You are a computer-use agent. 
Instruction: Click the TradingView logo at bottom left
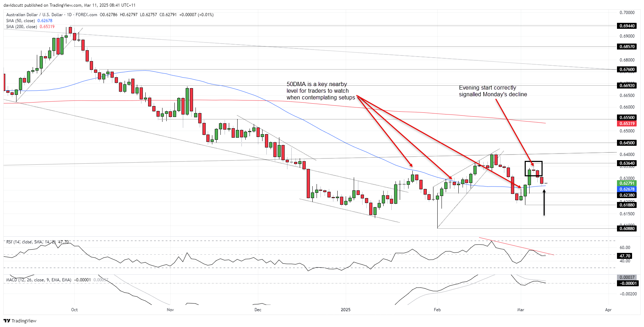point(20,321)
